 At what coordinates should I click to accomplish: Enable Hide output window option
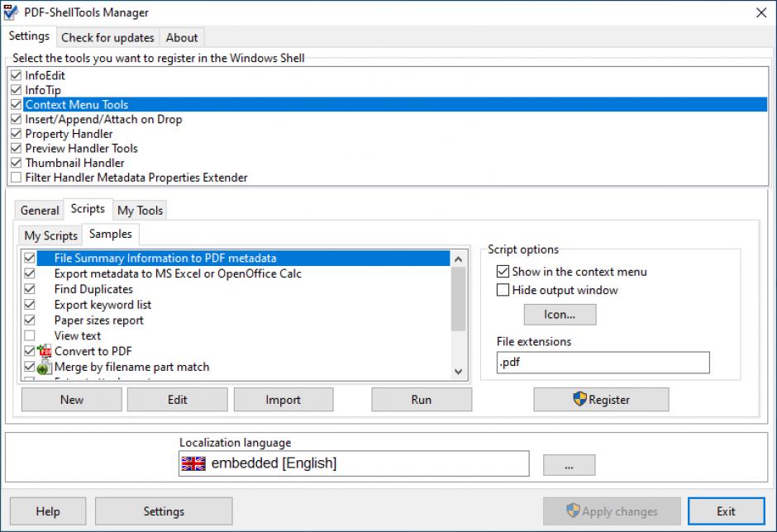(x=503, y=290)
